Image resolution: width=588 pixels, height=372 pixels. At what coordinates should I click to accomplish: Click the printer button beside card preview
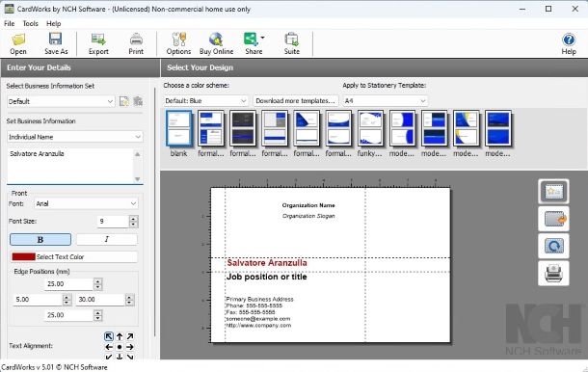pos(553,274)
